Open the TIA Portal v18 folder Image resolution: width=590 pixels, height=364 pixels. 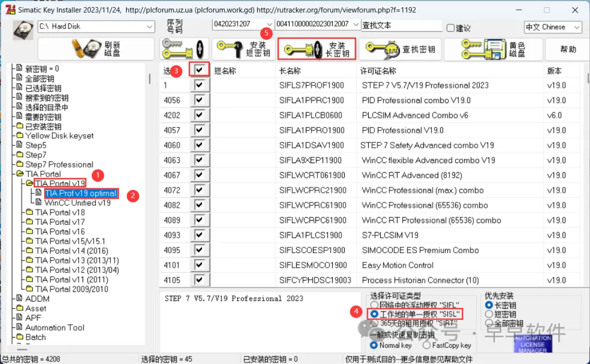pyautogui.click(x=60, y=212)
